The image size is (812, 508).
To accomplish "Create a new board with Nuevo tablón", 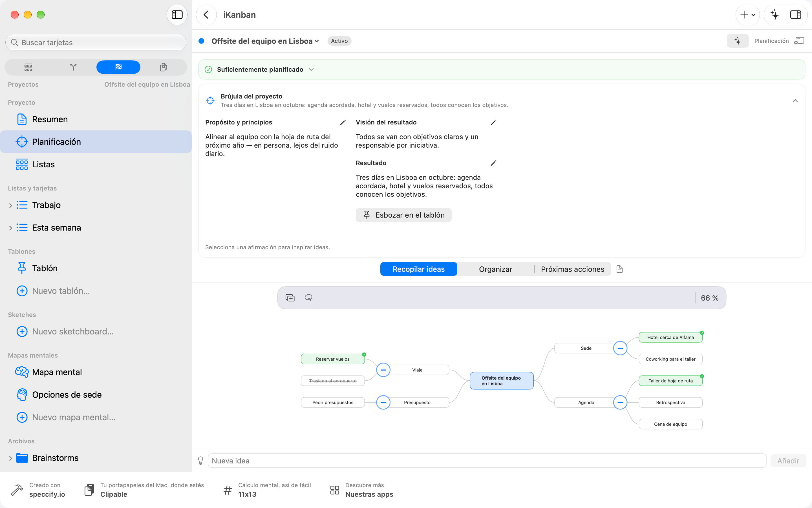I will 96,291.
